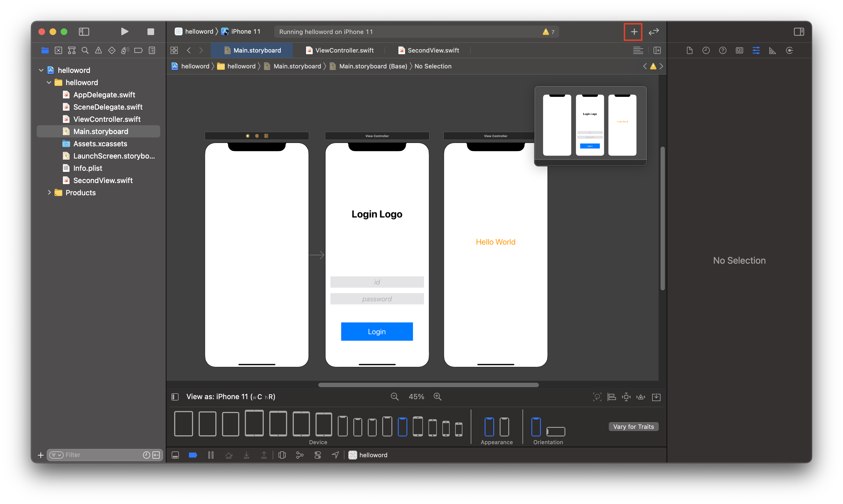843x504 pixels.
Task: Toggle the left navigator sidebar
Action: tap(84, 32)
